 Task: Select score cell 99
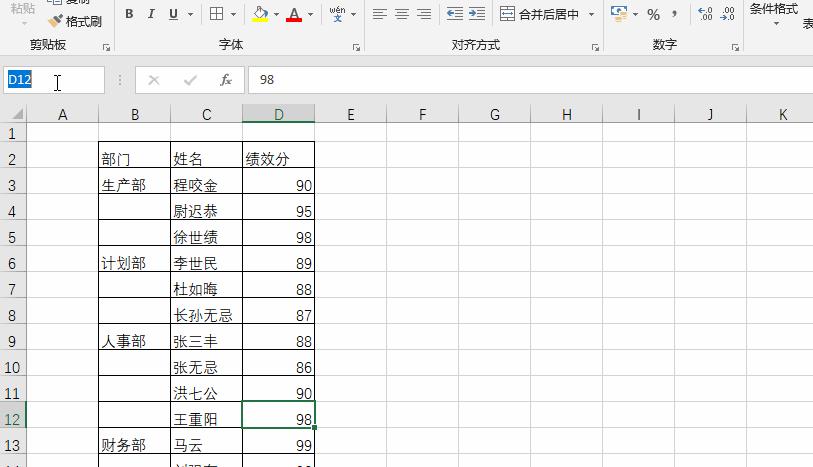278,441
